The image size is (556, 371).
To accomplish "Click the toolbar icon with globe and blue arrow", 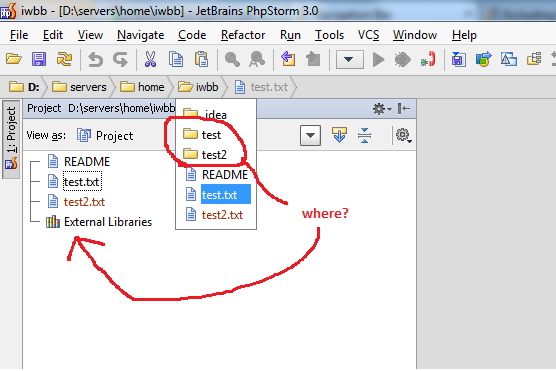I will pos(484,59).
